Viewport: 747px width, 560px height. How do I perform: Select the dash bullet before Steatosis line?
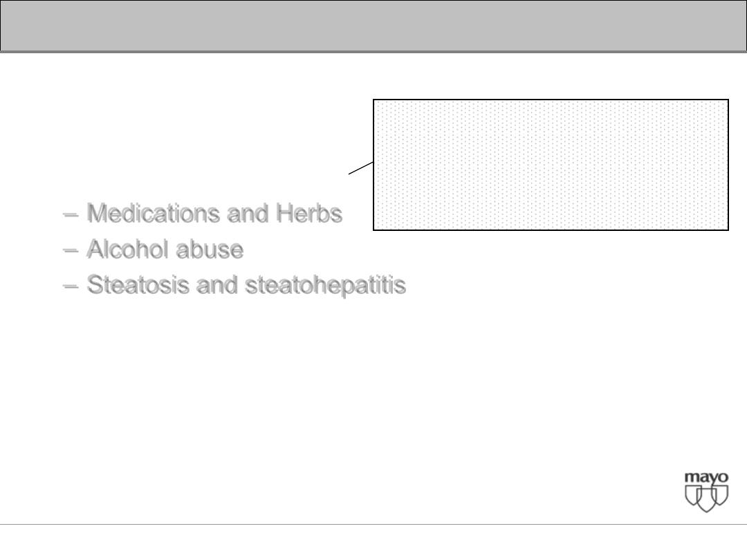[x=71, y=286]
